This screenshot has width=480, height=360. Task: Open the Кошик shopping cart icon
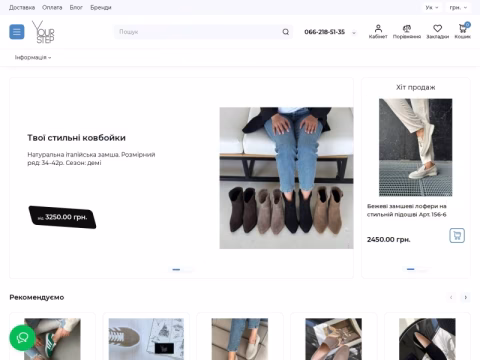pyautogui.click(x=463, y=32)
